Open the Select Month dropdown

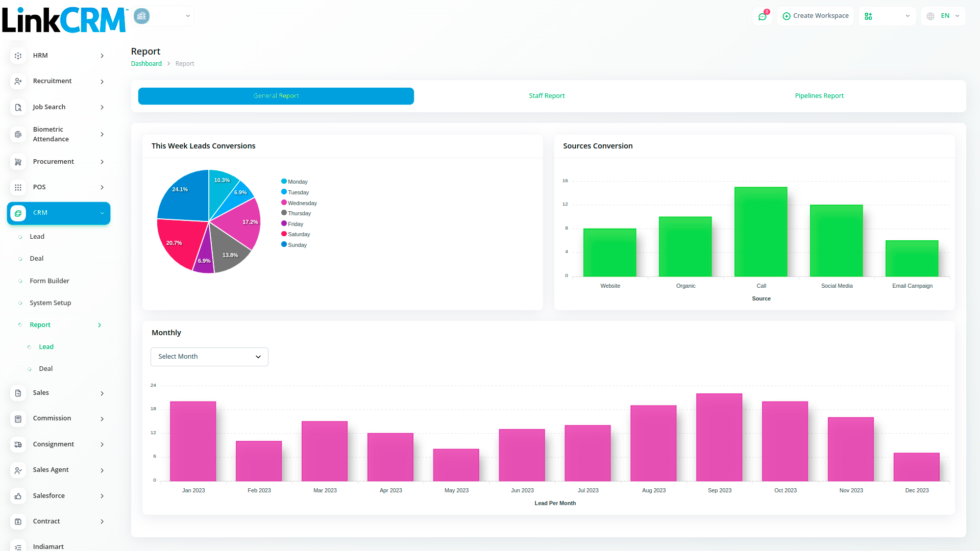(209, 357)
